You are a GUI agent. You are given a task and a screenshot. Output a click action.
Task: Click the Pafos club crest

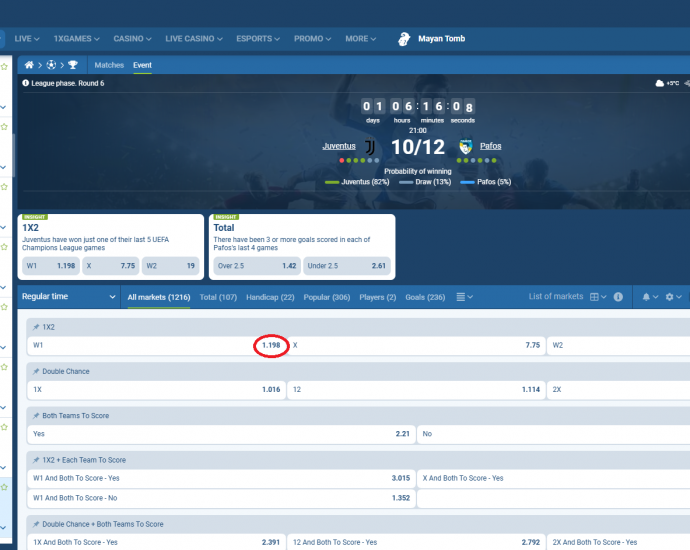[x=465, y=147]
